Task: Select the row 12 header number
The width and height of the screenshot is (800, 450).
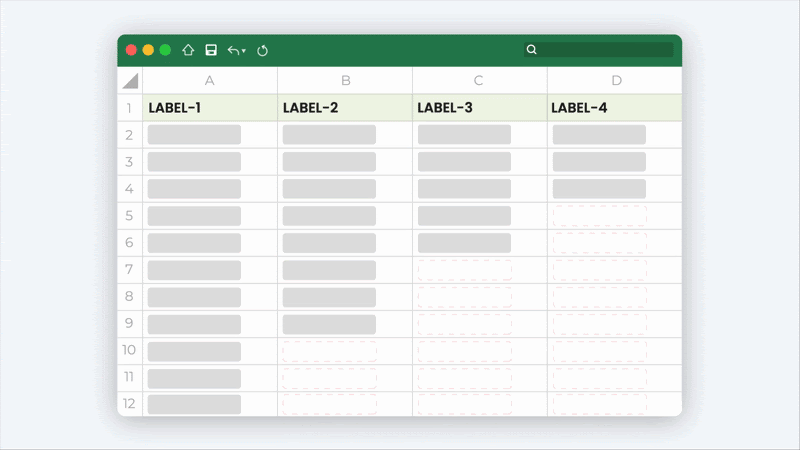Action: pos(129,404)
